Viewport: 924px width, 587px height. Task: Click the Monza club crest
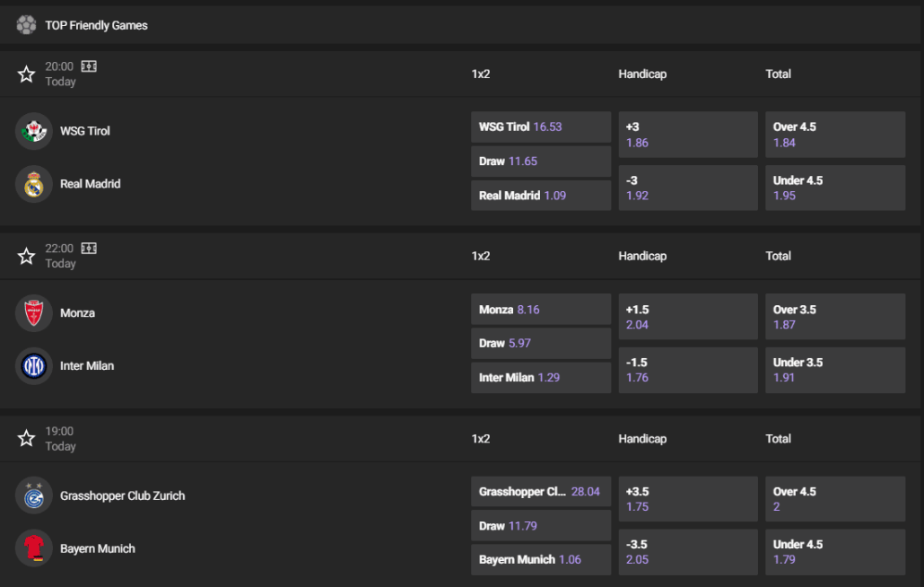pyautogui.click(x=33, y=313)
